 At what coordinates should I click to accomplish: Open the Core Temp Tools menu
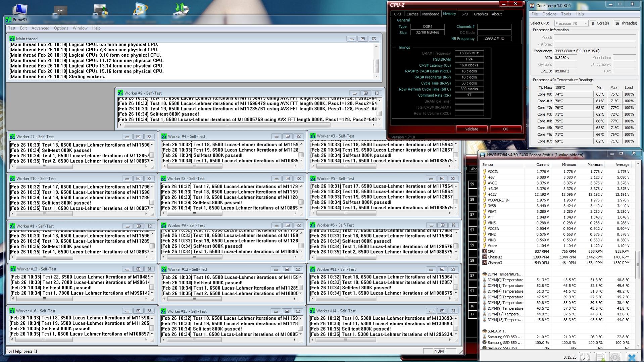(x=566, y=14)
